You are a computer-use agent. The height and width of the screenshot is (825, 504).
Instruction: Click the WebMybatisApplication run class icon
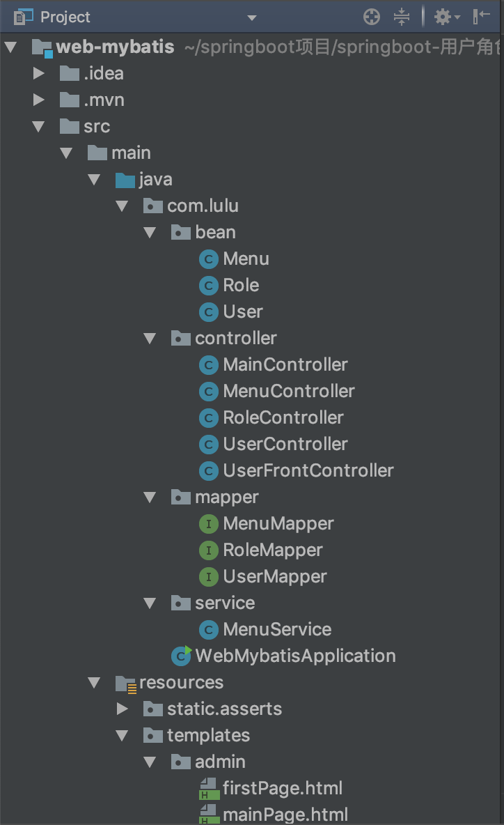tap(180, 656)
